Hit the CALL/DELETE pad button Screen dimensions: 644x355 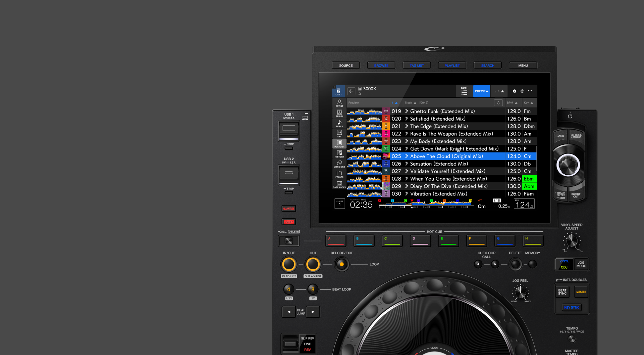[289, 241]
